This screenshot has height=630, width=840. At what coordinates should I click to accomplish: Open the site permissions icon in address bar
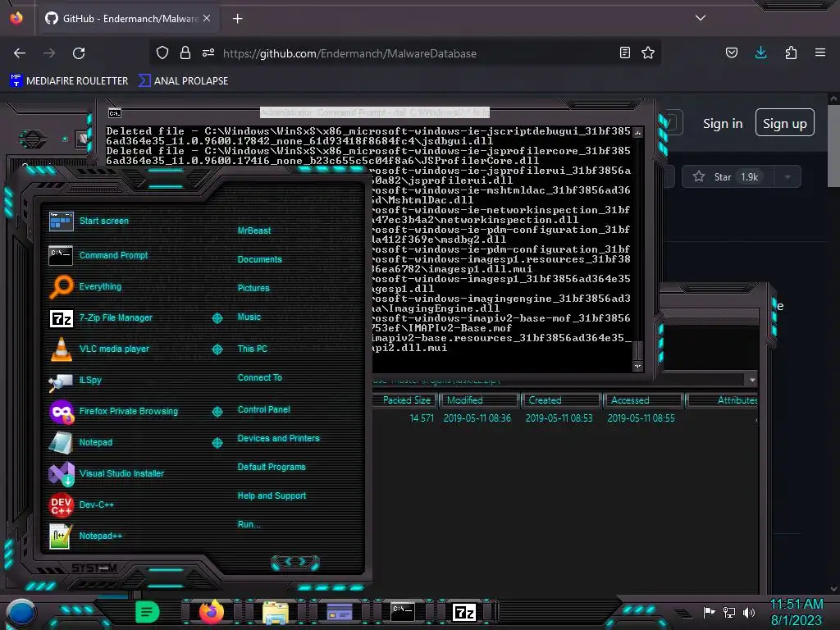click(208, 53)
